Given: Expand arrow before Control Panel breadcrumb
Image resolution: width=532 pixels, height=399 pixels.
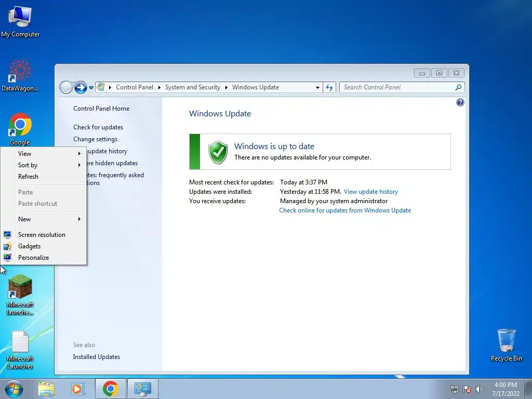Looking at the screenshot, I should [110, 87].
